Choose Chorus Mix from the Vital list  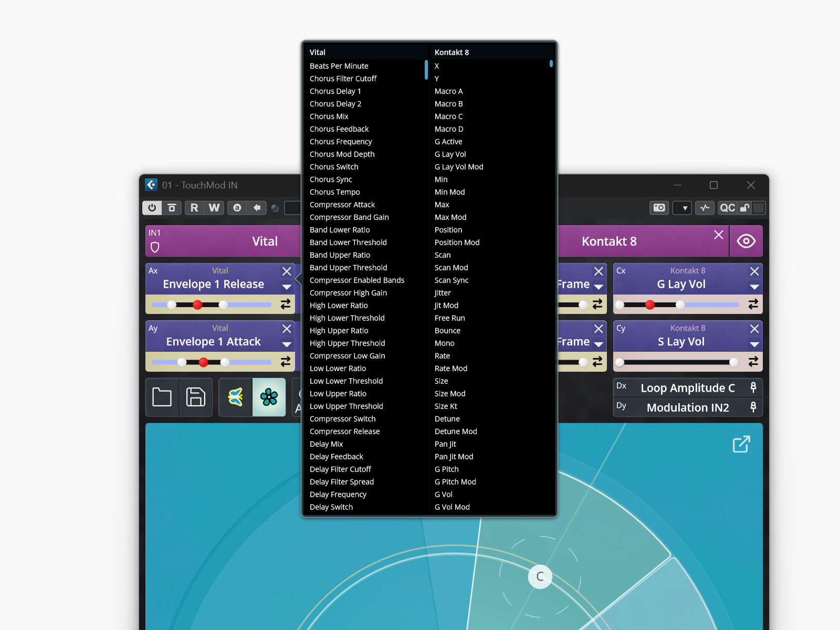click(329, 117)
